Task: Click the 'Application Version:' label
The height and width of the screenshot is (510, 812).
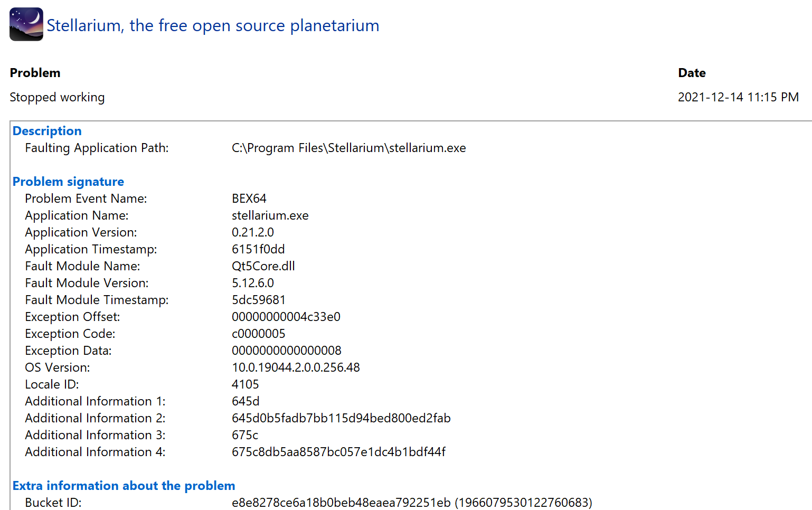Action: [x=81, y=232]
